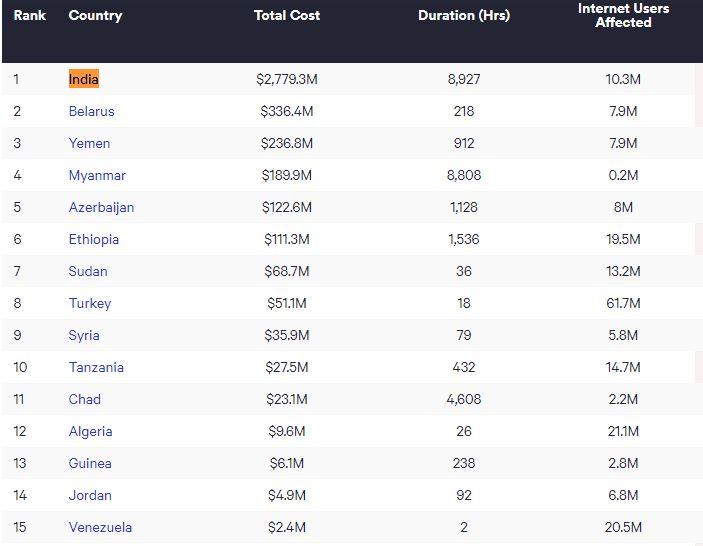
Task: Click the Jordan link
Action: (90, 495)
